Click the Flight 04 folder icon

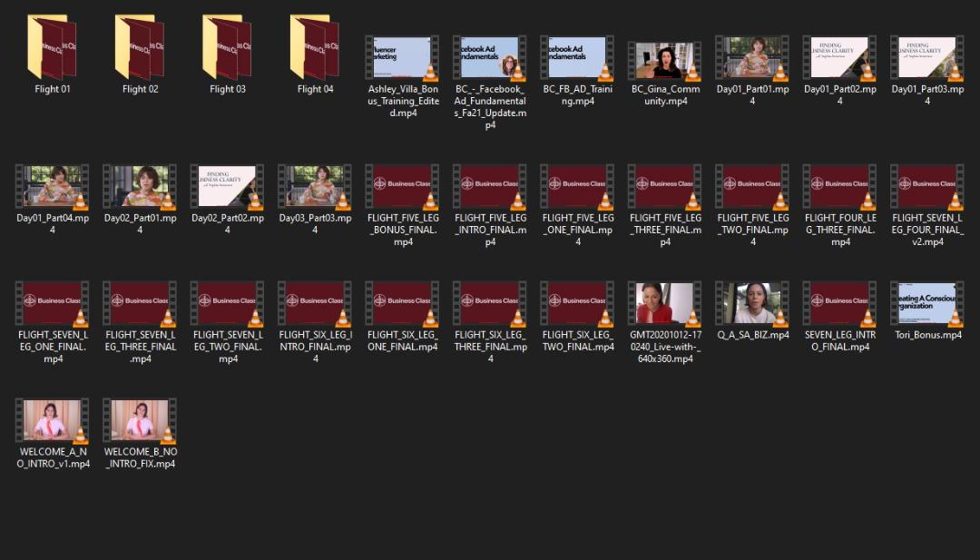(315, 48)
